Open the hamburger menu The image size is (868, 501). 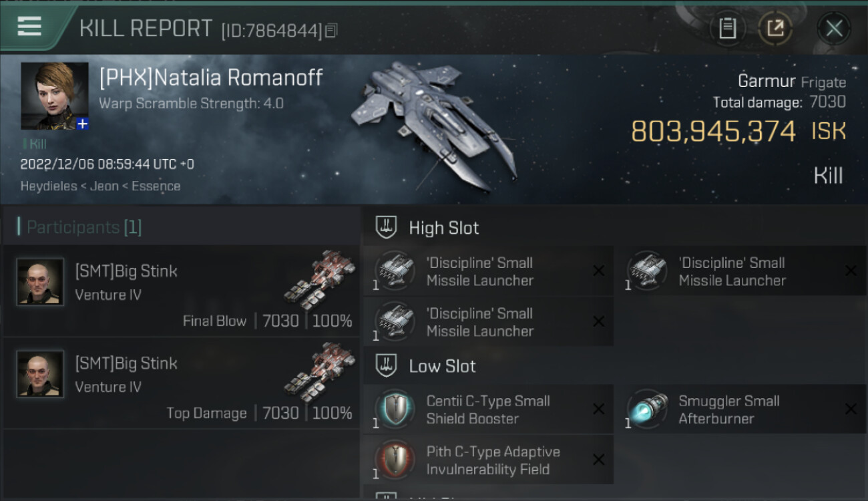(x=29, y=27)
